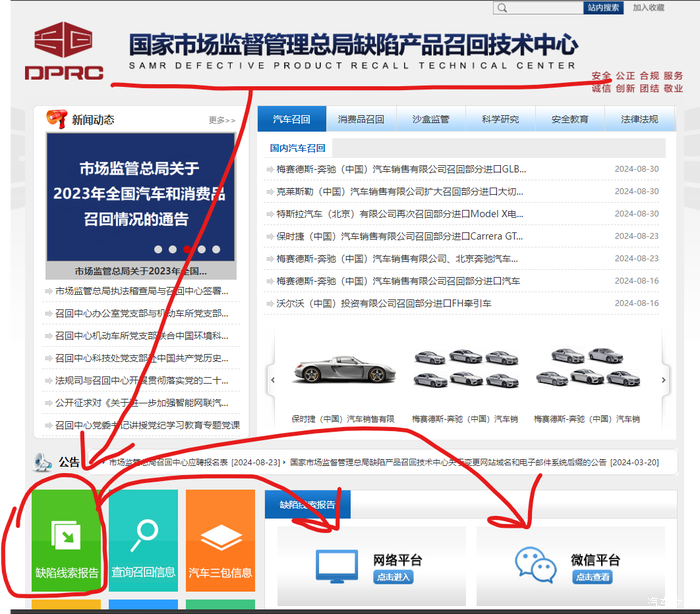The image size is (700, 614).
Task: Select the first news carousel dot
Action: pos(158,249)
